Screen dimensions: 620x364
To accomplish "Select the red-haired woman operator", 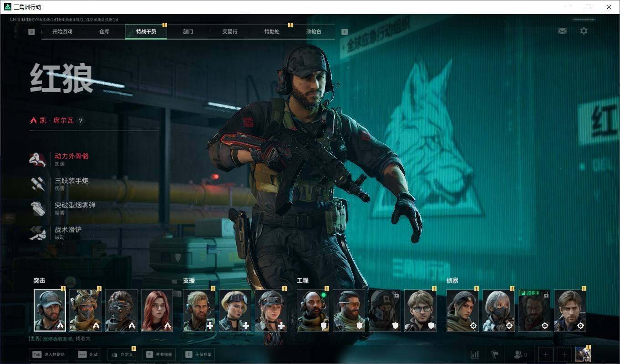I will (157, 310).
